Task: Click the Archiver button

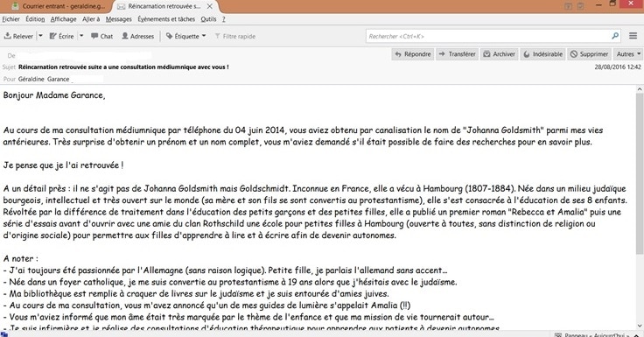Action: pyautogui.click(x=499, y=54)
